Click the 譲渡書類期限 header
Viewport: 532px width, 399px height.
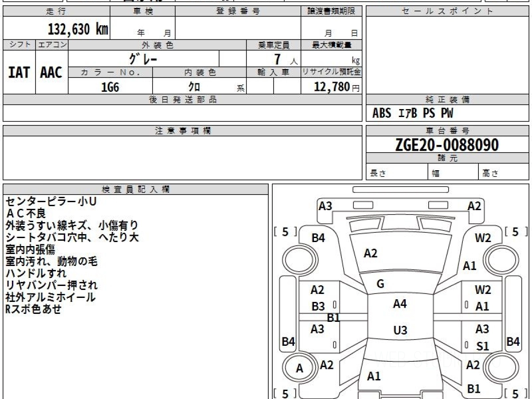[x=331, y=12]
